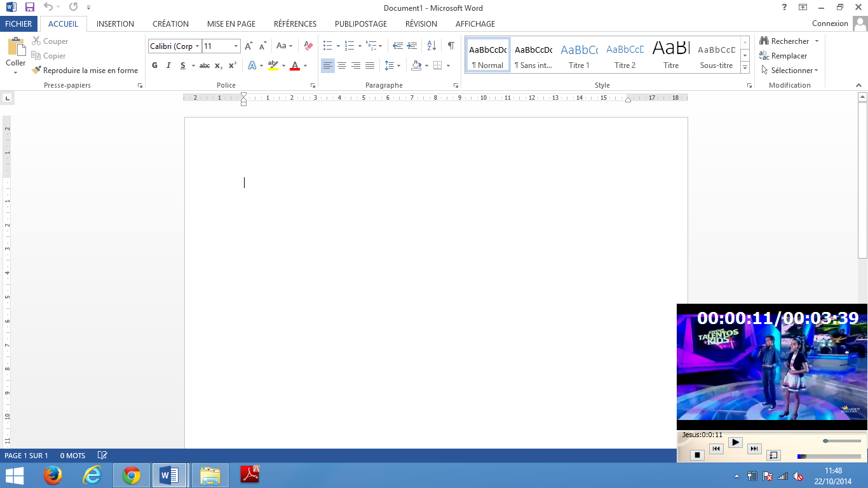The image size is (868, 488).
Task: Open the Police dialog launcher
Action: click(313, 85)
